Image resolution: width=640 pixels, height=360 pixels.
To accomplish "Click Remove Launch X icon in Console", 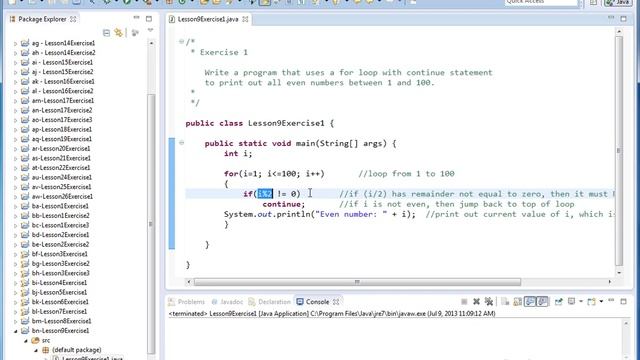I will [x=476, y=302].
